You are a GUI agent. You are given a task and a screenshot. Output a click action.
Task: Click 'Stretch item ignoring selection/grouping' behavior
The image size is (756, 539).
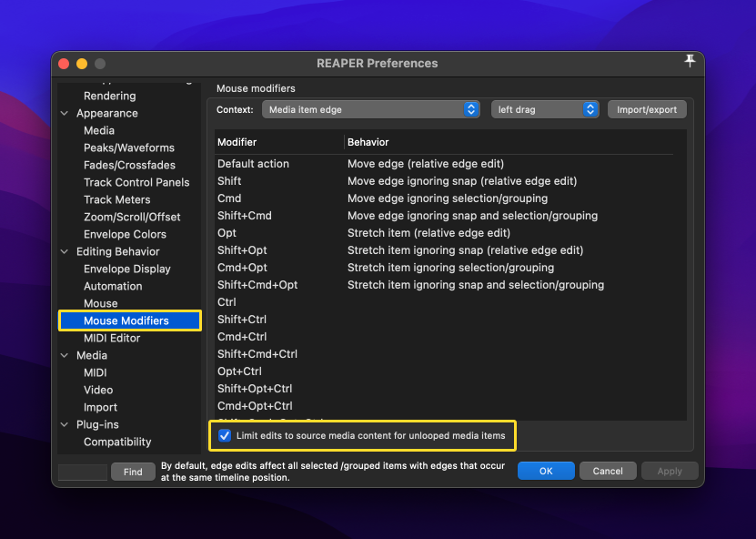451,268
